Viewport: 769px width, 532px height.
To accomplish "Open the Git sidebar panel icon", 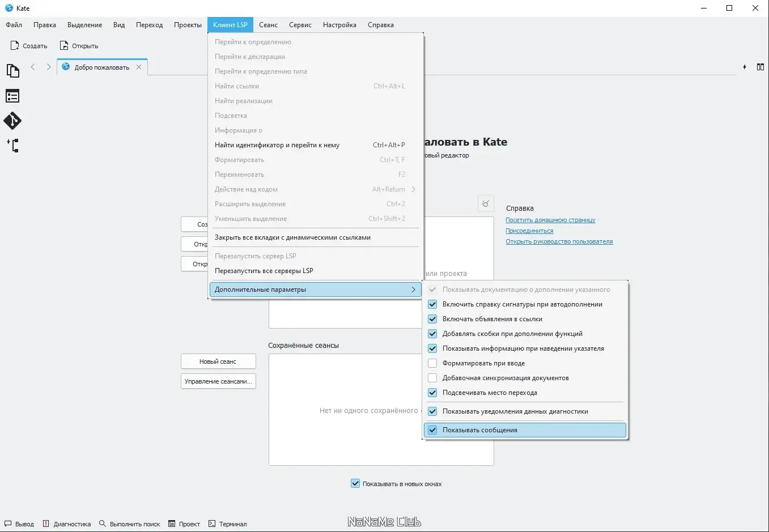I will click(12, 121).
